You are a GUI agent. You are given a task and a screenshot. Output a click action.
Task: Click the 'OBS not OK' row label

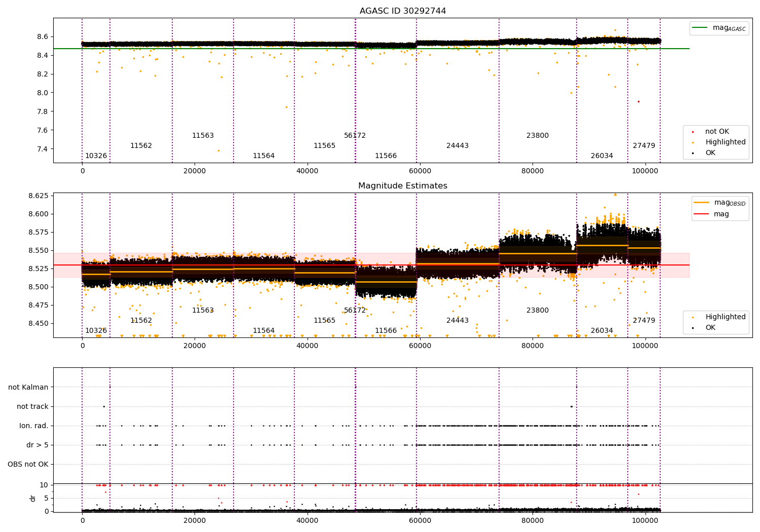28,464
